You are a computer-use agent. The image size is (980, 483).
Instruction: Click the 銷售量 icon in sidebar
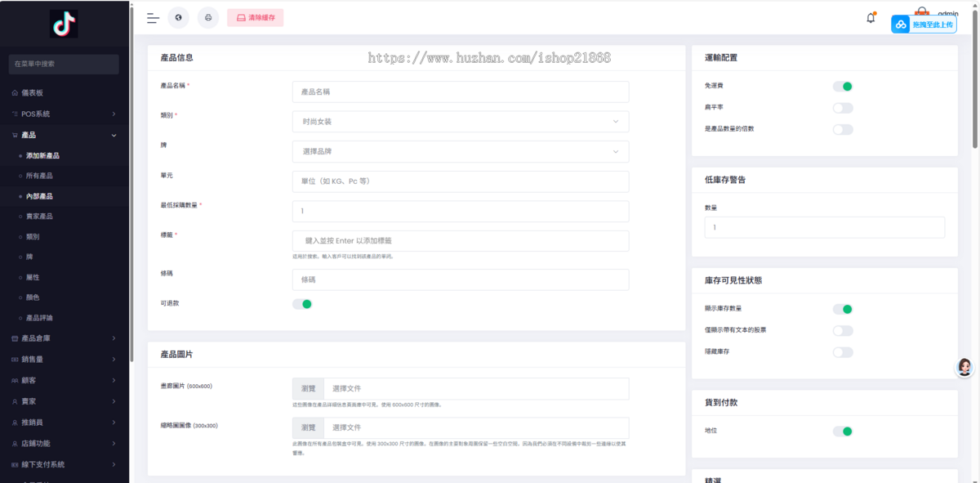coord(15,359)
